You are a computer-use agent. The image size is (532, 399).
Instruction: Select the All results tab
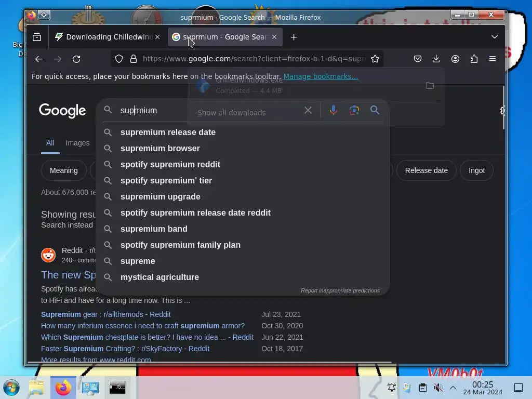pos(50,143)
